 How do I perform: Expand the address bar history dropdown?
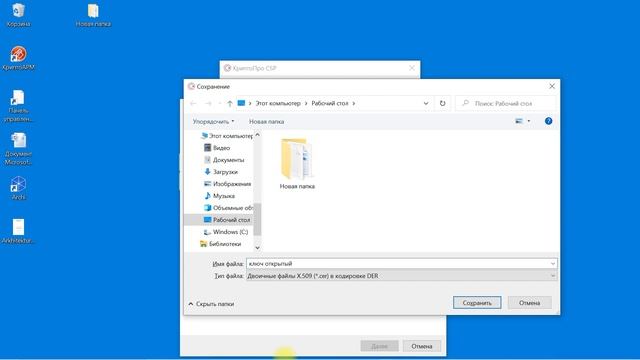tap(426, 103)
